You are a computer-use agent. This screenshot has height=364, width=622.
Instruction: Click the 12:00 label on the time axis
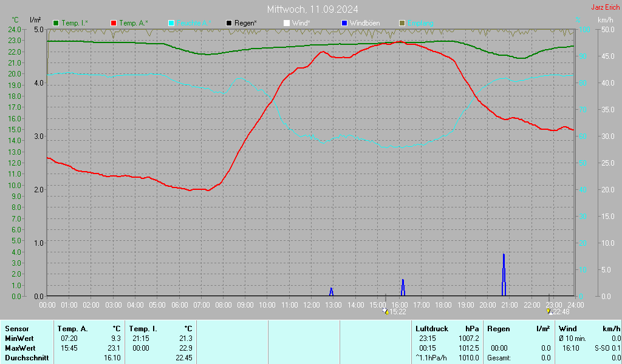pos(312,305)
